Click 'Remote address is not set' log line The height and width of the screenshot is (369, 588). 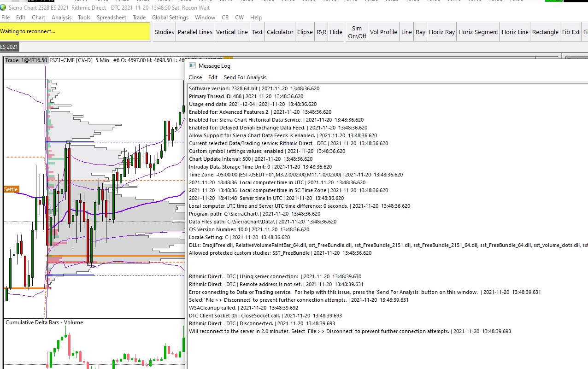point(276,284)
